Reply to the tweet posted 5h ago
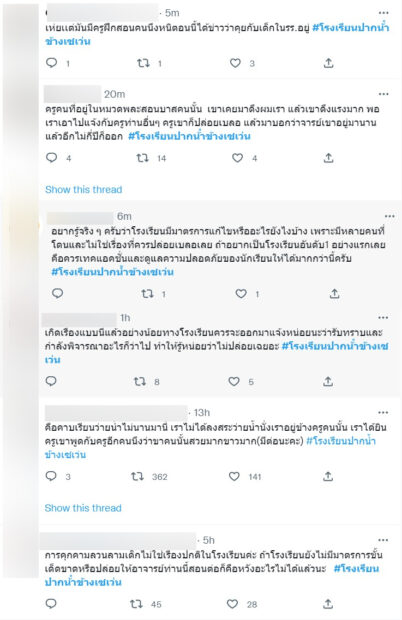Viewport: 402px width, 620px height. pos(51,604)
